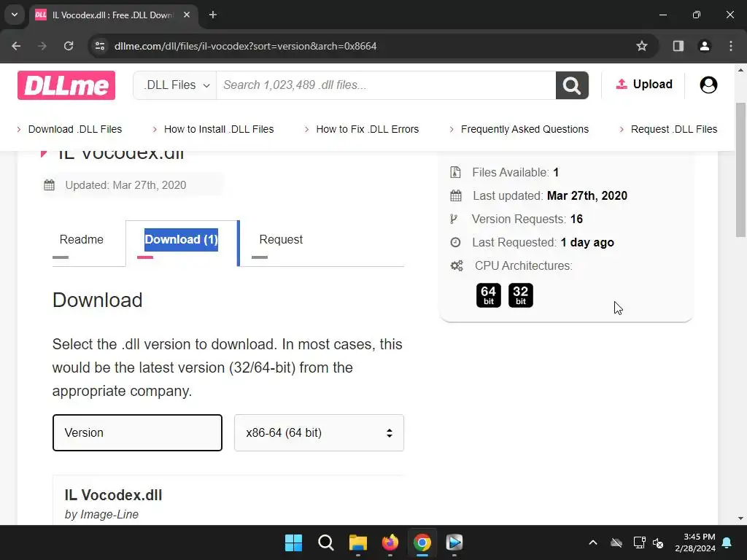Viewport: 747px width, 560px height.
Task: Click the scrollbar up arrow
Action: pos(740,70)
